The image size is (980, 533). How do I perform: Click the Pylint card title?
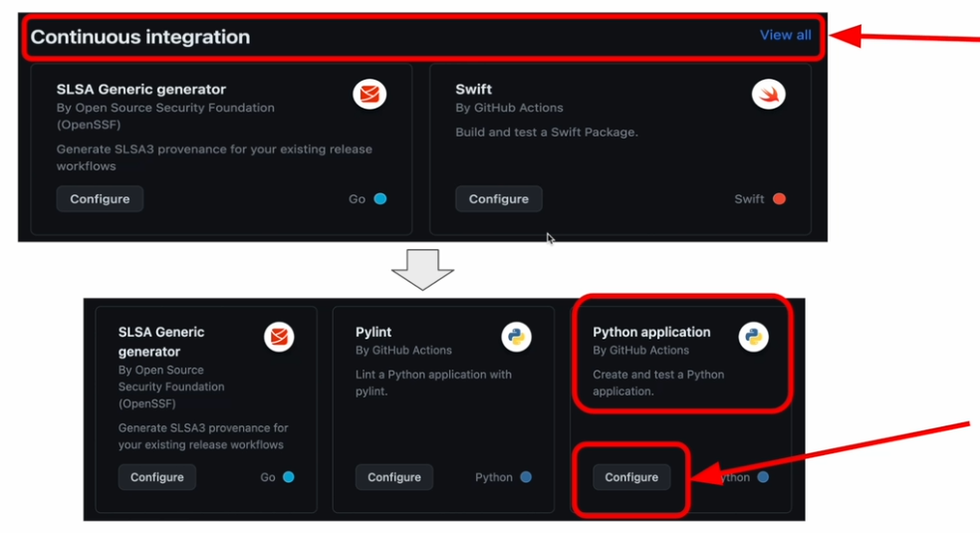point(373,332)
